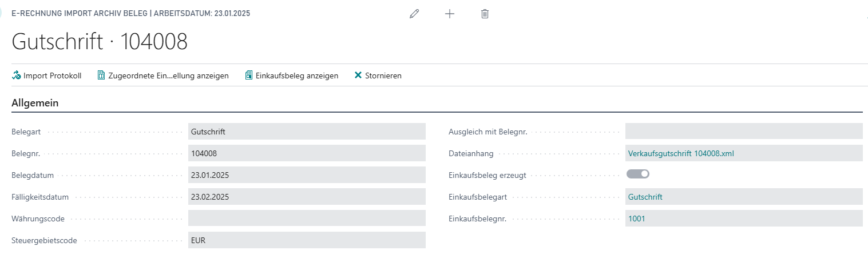
Task: Click the Zugeordnete Einstellung anzeigen icon
Action: 101,76
